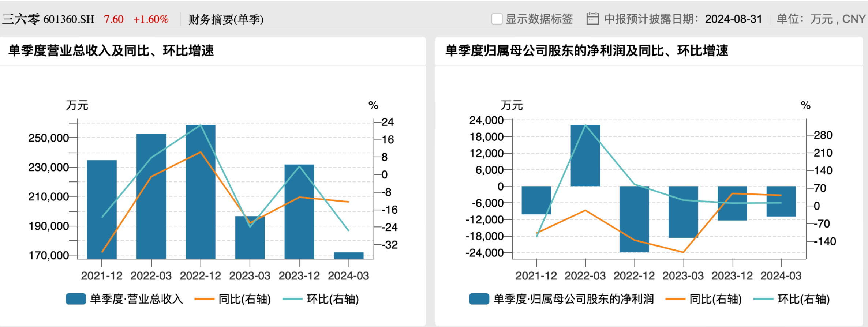This screenshot has width=868, height=327.
Task: Click the 2024-03 net profit bar
Action: (x=781, y=201)
